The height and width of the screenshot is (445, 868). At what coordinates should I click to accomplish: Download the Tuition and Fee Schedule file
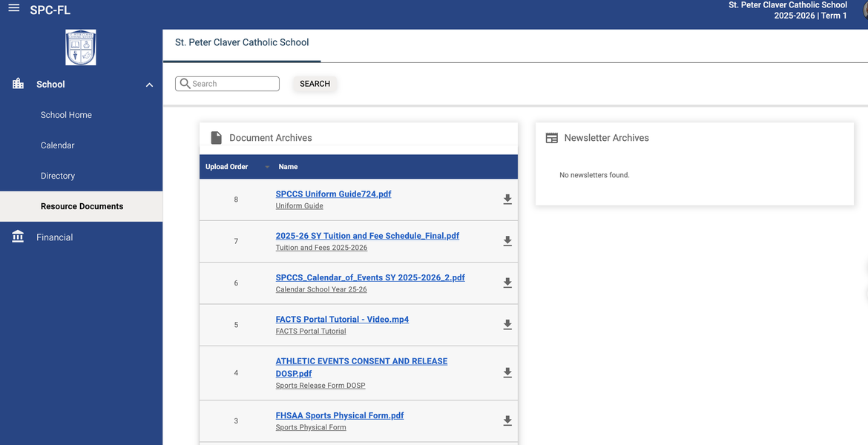pyautogui.click(x=507, y=241)
